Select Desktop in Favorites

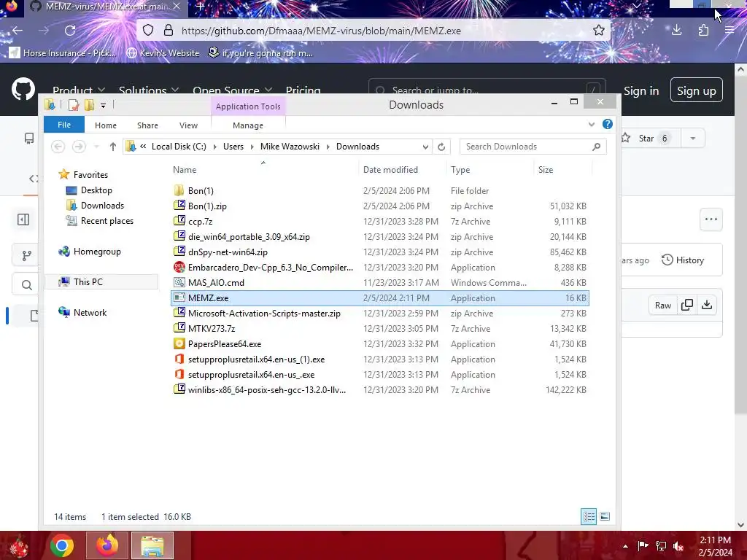96,190
